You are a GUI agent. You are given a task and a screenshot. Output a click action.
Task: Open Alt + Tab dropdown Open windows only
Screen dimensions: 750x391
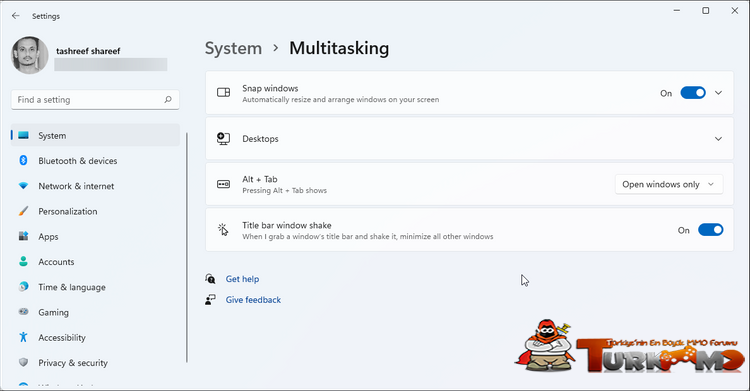pos(669,184)
